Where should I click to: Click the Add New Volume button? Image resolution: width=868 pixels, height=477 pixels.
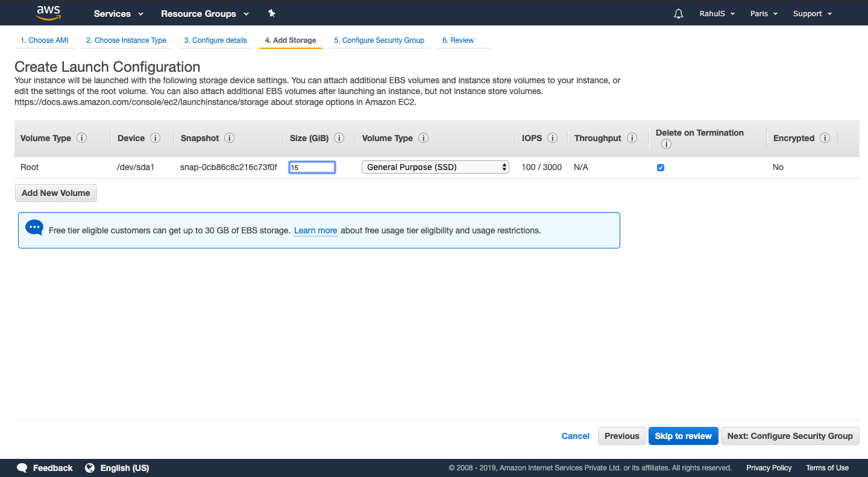point(55,193)
